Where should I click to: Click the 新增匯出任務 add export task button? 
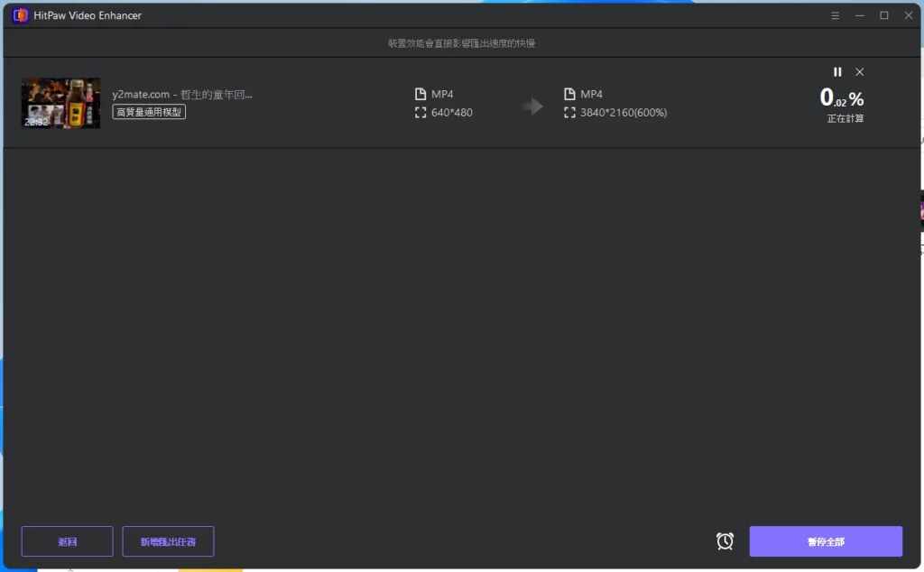(168, 541)
